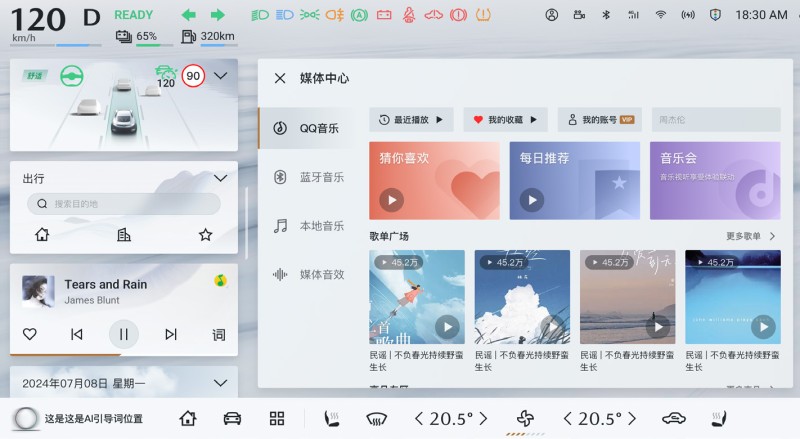The width and height of the screenshot is (800, 439).
Task: Open Tears and Rain album art
Action: pyautogui.click(x=38, y=291)
